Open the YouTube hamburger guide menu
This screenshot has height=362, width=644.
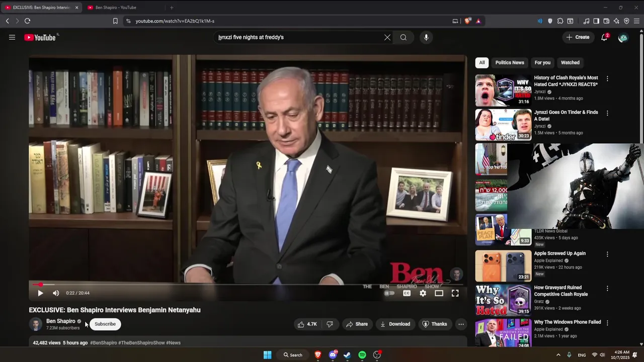pos(12,37)
